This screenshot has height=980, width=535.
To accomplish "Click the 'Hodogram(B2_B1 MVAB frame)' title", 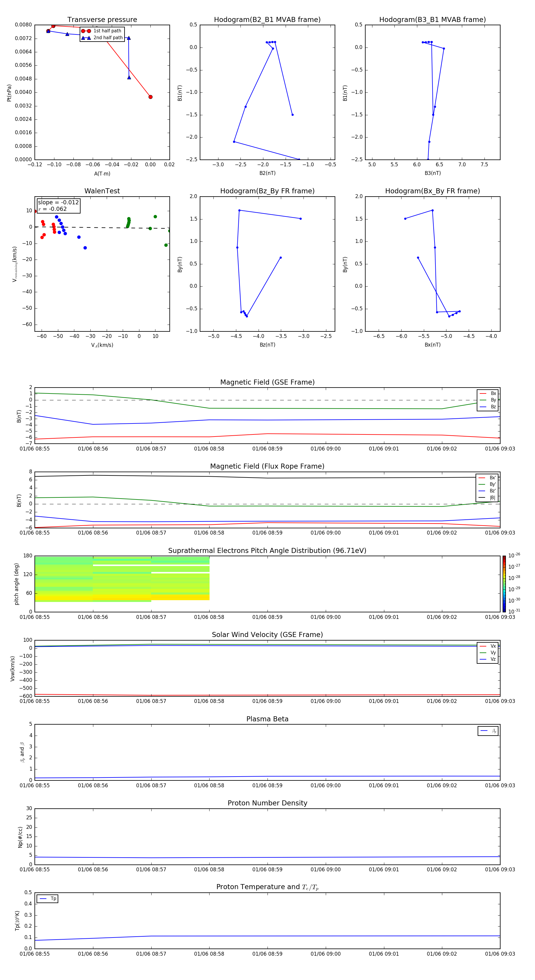I will [x=267, y=20].
